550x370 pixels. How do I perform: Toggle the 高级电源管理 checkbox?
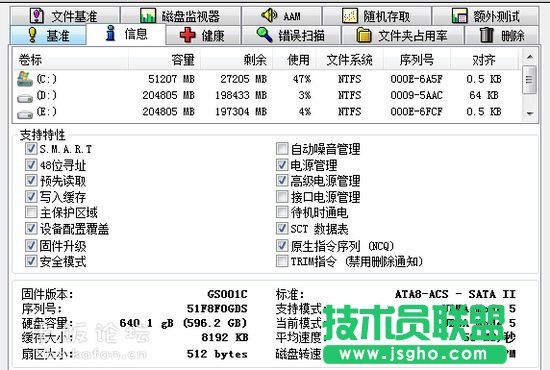282,181
